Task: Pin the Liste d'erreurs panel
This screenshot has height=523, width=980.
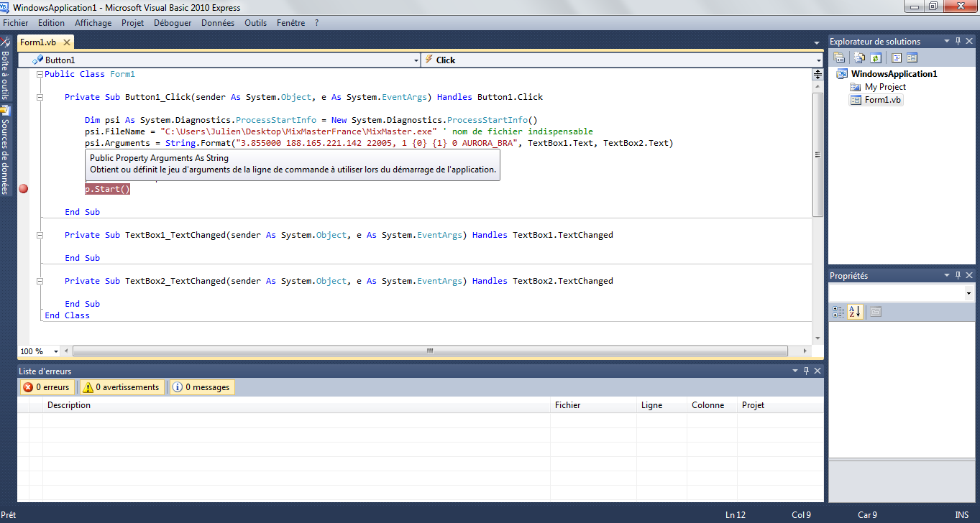Action: 806,371
